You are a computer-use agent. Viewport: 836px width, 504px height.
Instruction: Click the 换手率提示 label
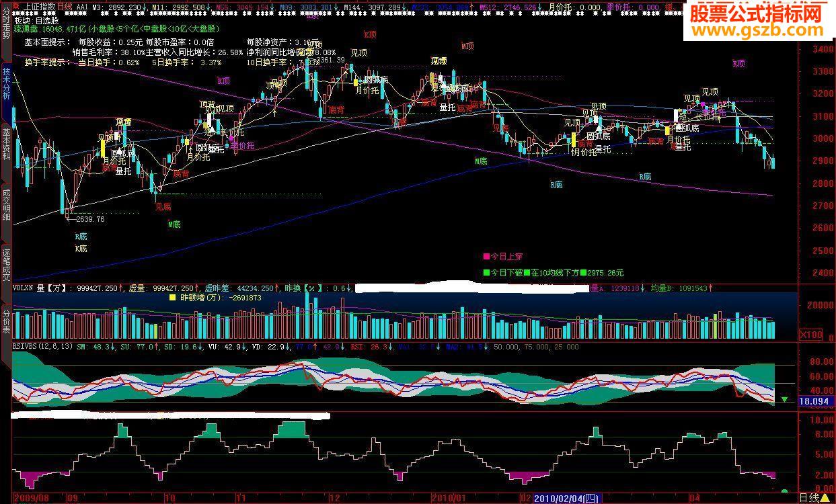[46, 62]
